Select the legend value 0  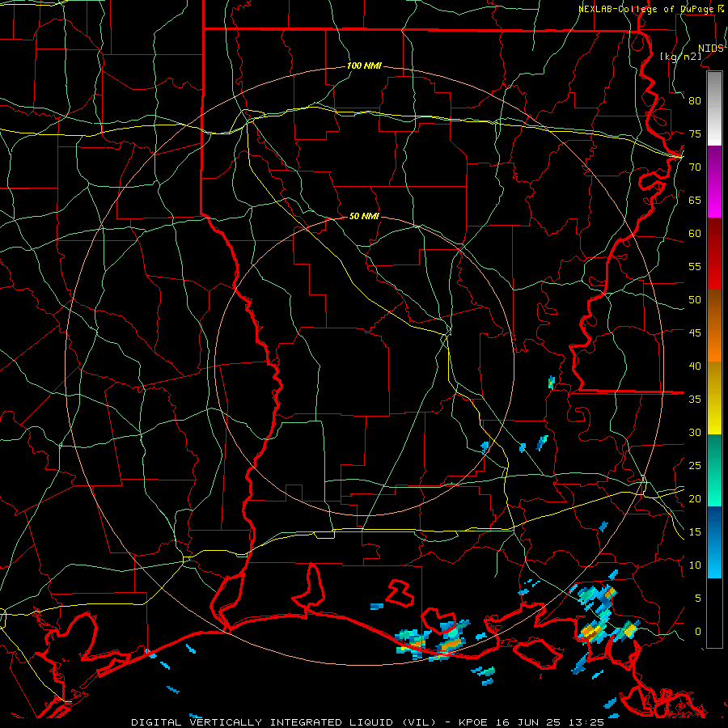coord(698,632)
